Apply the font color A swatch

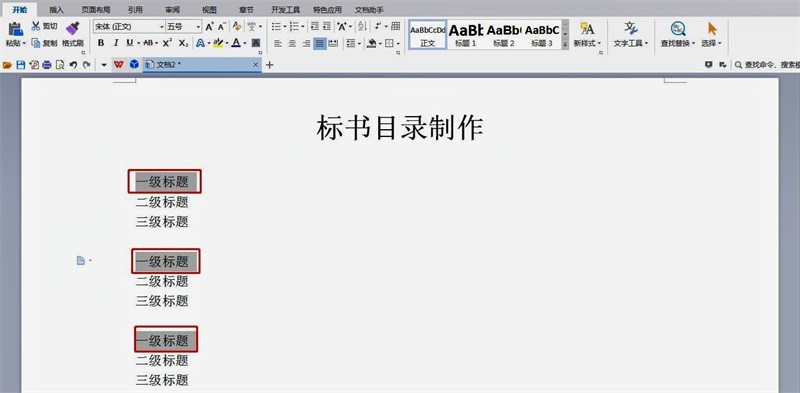point(236,43)
